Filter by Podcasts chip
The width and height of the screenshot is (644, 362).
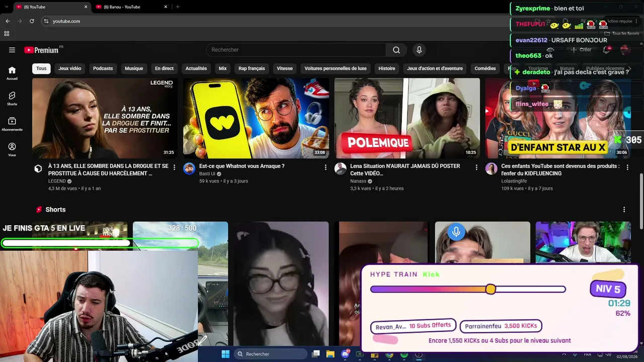tap(103, 68)
